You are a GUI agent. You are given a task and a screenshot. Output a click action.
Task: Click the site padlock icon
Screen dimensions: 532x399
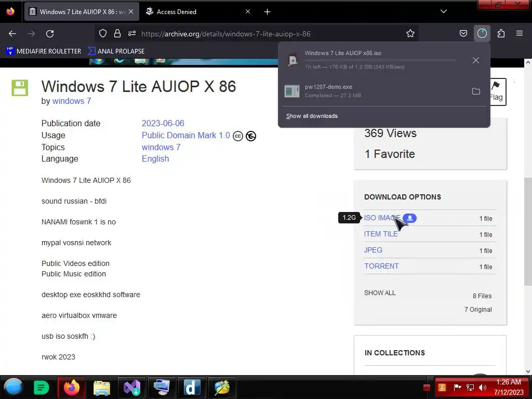tap(117, 33)
